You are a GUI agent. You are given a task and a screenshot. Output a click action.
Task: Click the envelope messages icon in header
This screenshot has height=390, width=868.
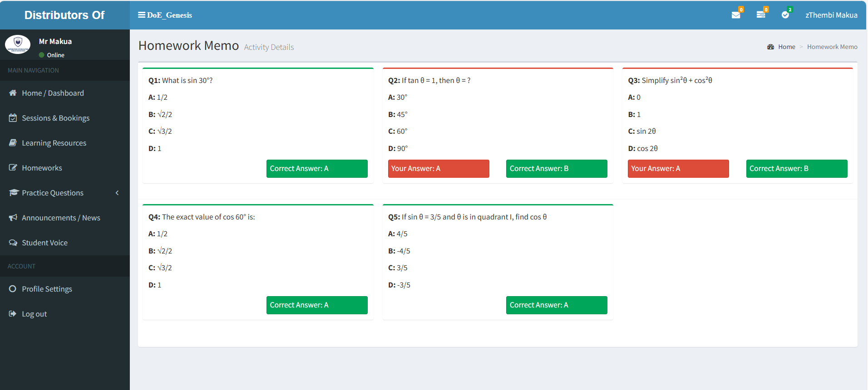pos(736,15)
